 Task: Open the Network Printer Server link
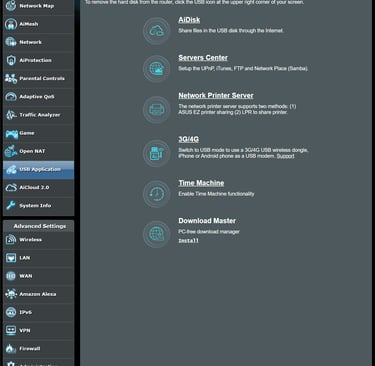216,96
